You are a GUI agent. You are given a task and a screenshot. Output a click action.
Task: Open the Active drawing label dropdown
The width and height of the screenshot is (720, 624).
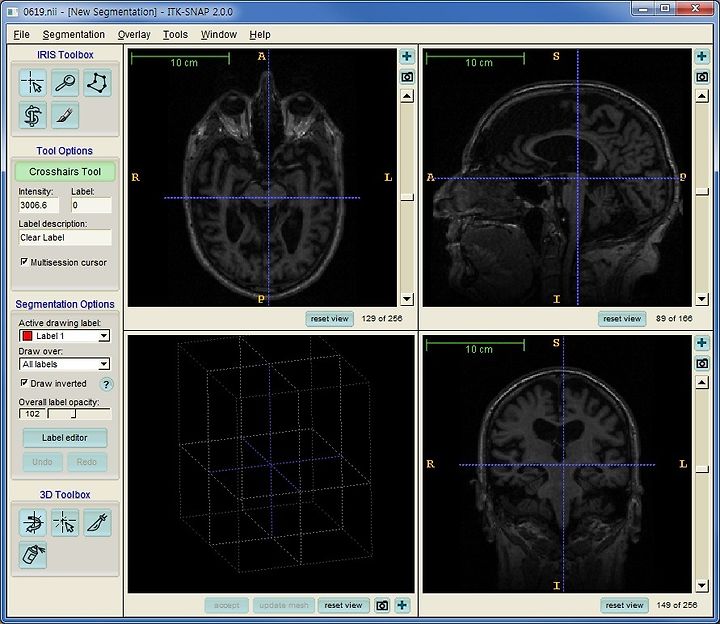click(x=104, y=336)
